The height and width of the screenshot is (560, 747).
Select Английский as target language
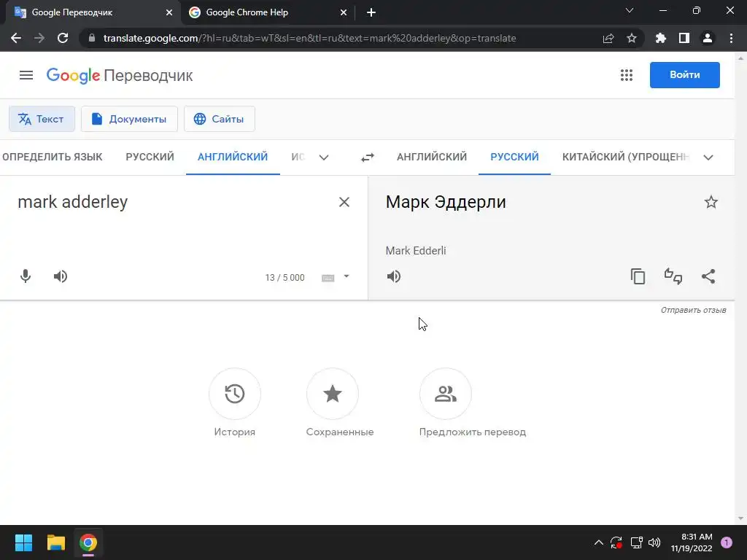click(x=432, y=157)
